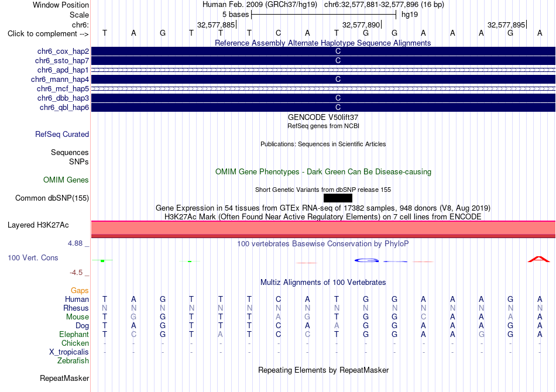Click the Layered H3K27Ac label

click(x=38, y=225)
